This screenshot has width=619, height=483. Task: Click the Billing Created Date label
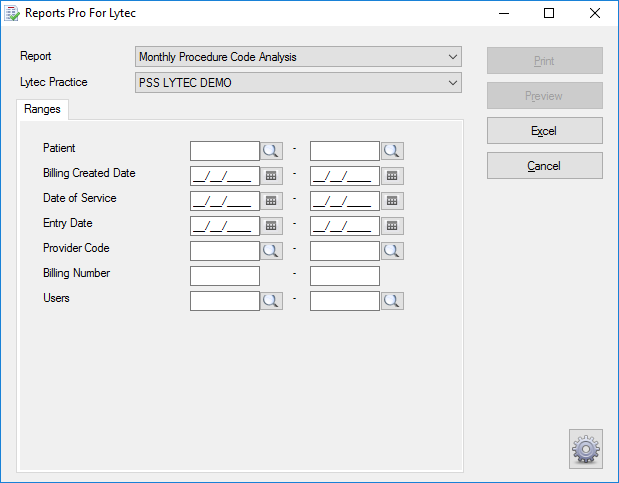click(89, 173)
